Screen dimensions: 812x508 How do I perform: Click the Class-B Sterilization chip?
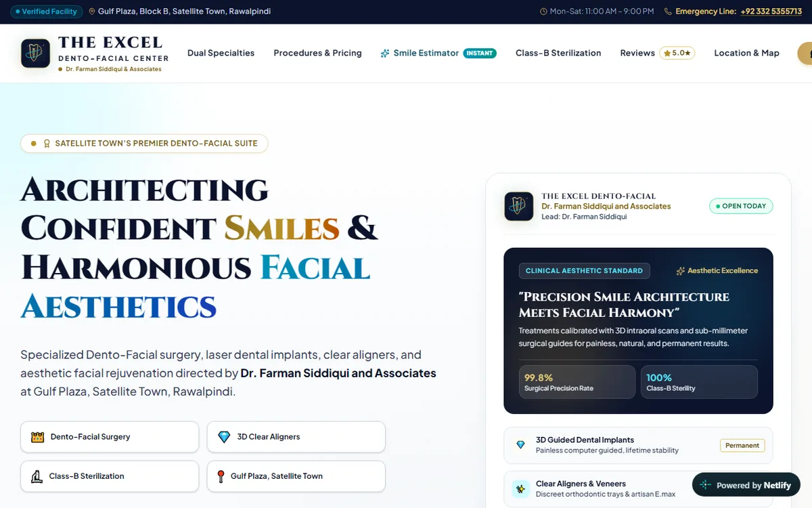tap(110, 476)
